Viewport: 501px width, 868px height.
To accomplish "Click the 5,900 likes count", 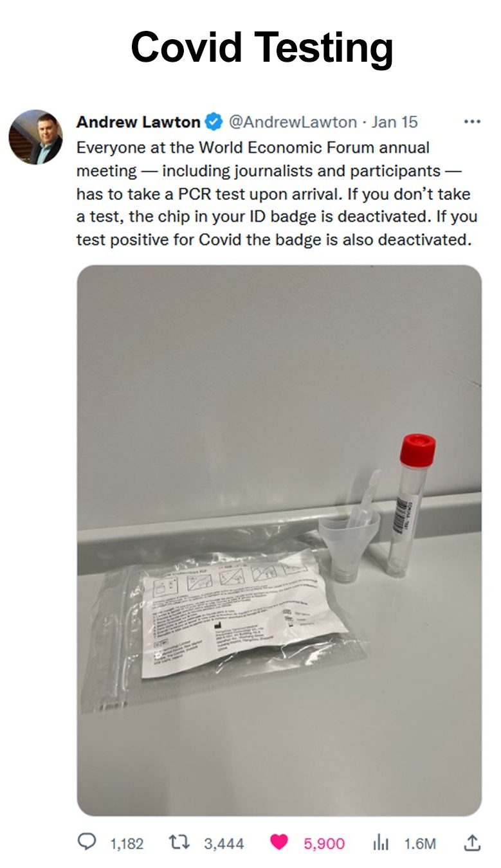I will point(324,844).
